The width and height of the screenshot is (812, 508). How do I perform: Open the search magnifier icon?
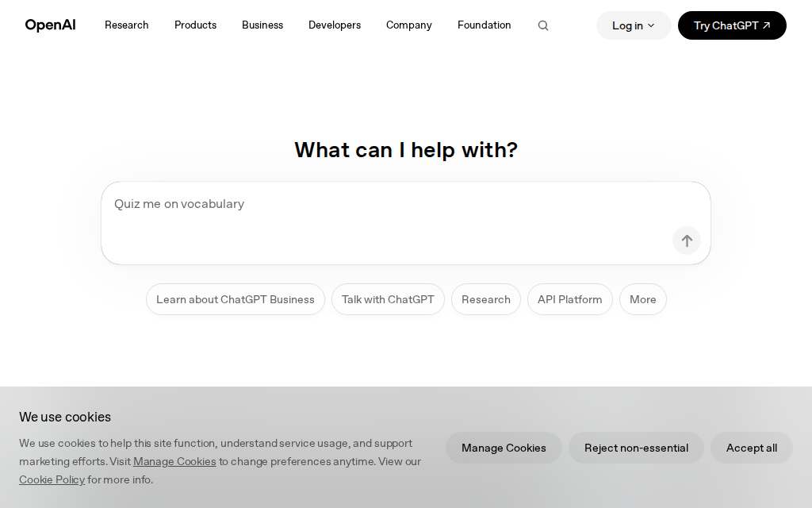coord(542,25)
